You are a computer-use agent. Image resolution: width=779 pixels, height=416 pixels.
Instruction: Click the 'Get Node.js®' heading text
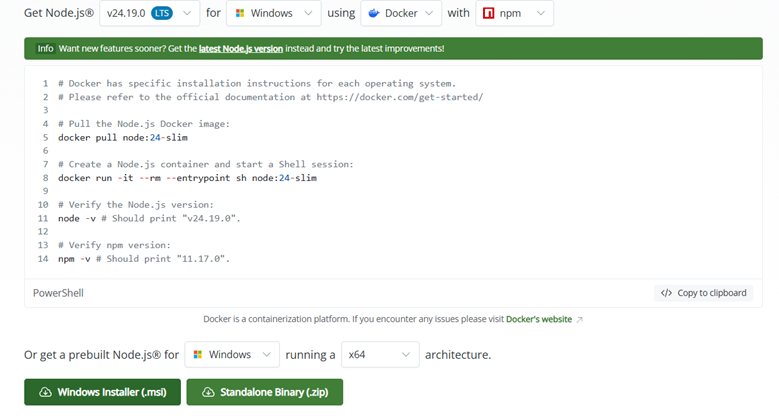point(59,13)
